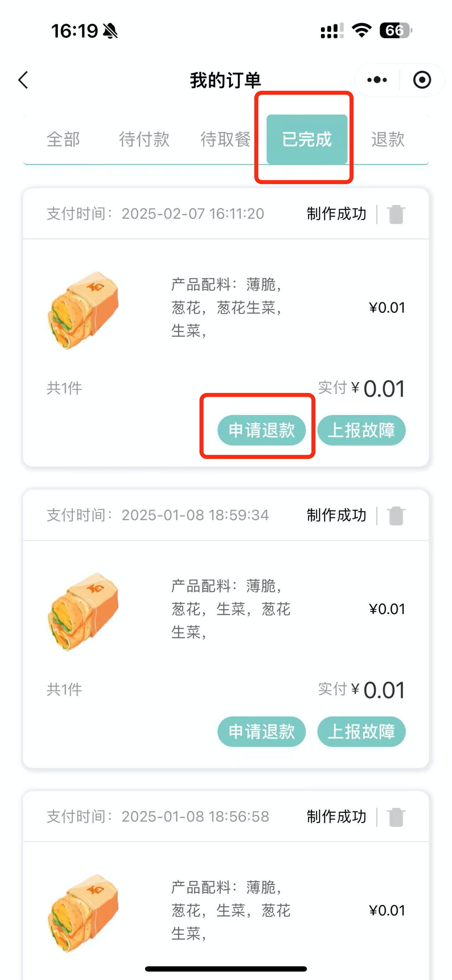Open the mini program more-options menu
This screenshot has width=452, height=980.
(x=377, y=80)
